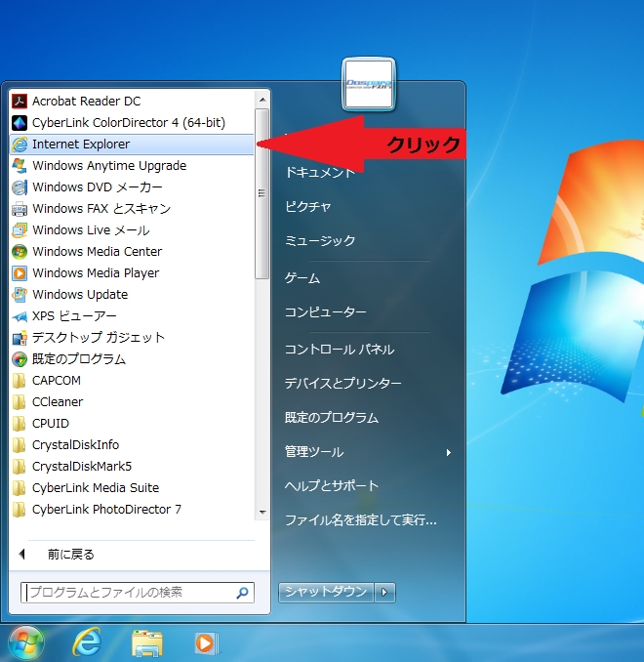The height and width of the screenshot is (662, 644).
Task: Open the shutdown options arrow
Action: coord(384,593)
